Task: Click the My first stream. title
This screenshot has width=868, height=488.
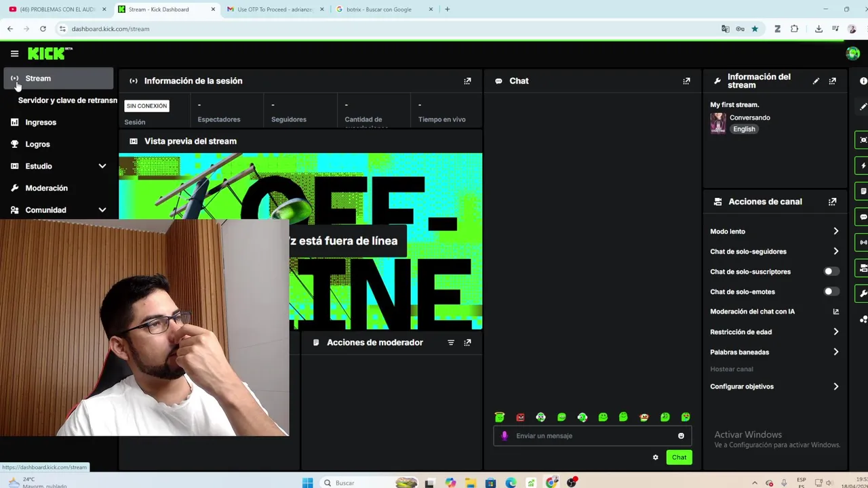Action: tap(734, 104)
